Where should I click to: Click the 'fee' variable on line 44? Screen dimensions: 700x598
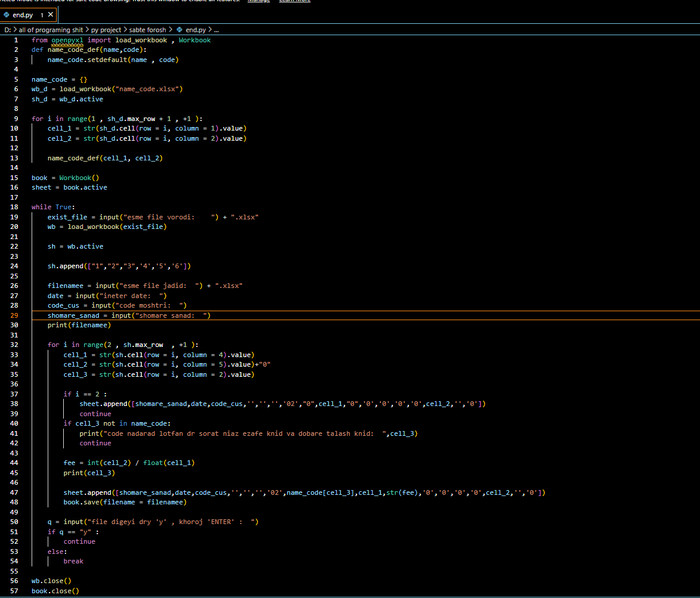pos(69,463)
